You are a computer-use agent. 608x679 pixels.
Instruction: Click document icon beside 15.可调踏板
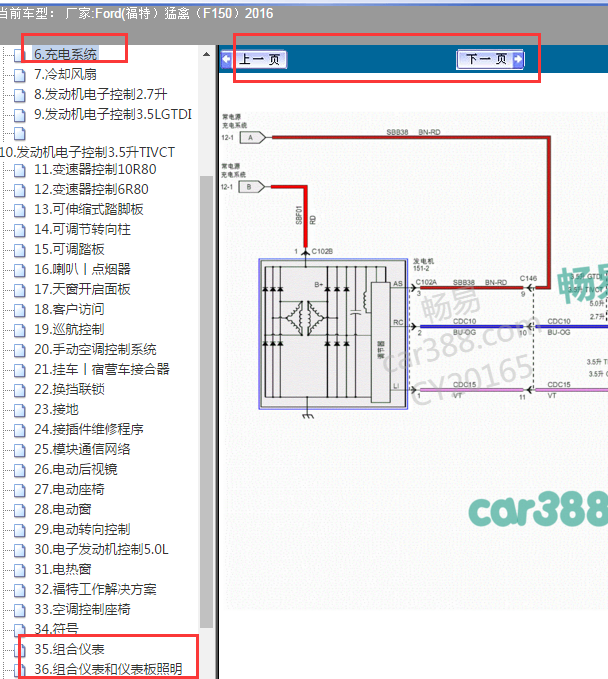point(19,250)
